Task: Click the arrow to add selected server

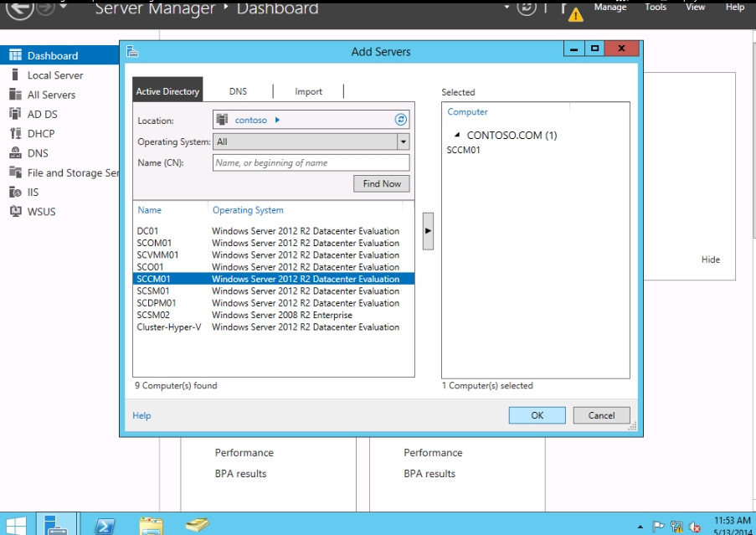Action: click(x=428, y=230)
